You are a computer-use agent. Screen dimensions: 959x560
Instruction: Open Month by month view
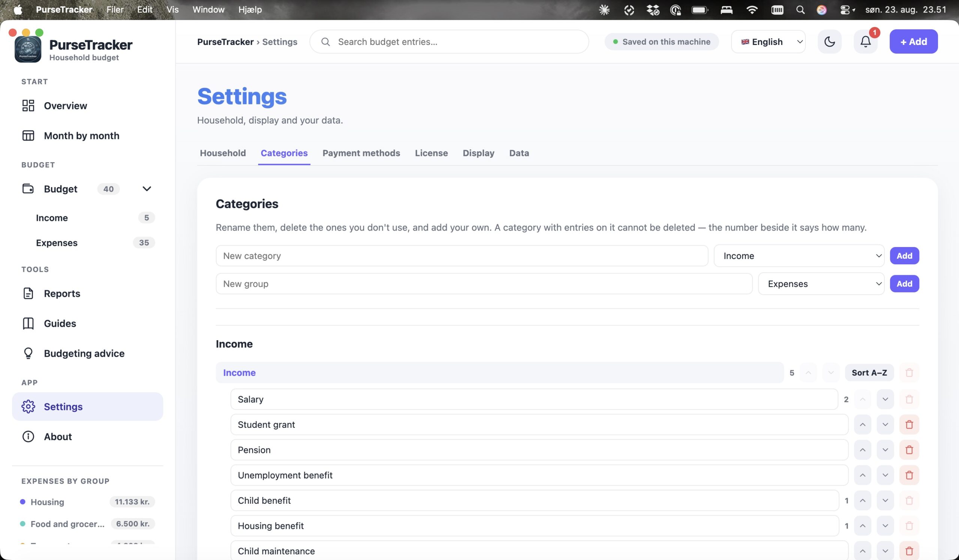(x=88, y=136)
